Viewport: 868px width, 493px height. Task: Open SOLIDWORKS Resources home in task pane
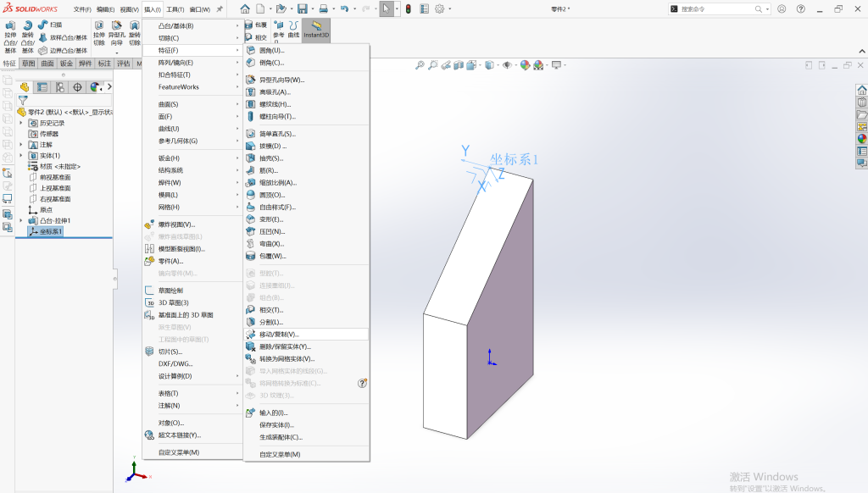pyautogui.click(x=861, y=90)
